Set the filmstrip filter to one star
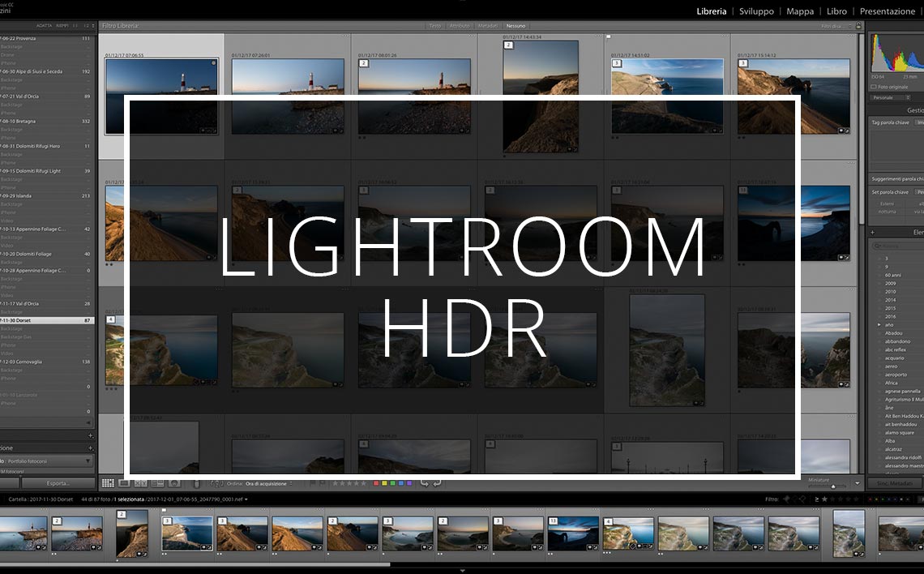 (x=824, y=499)
